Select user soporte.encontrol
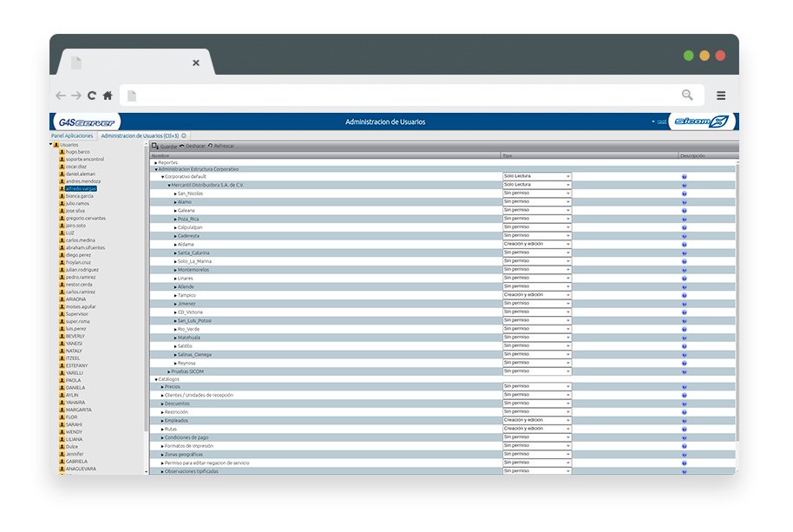The height and width of the screenshot is (532, 793). tap(84, 160)
